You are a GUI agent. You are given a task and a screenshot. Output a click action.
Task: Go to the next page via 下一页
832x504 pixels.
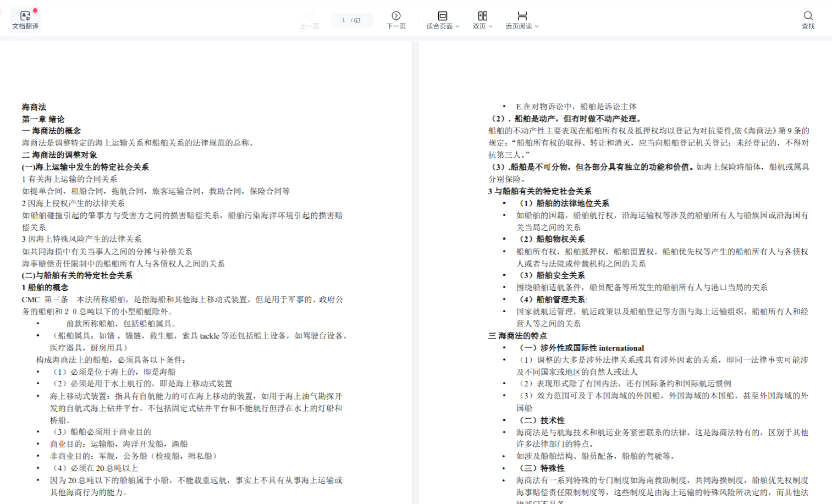[x=396, y=20]
